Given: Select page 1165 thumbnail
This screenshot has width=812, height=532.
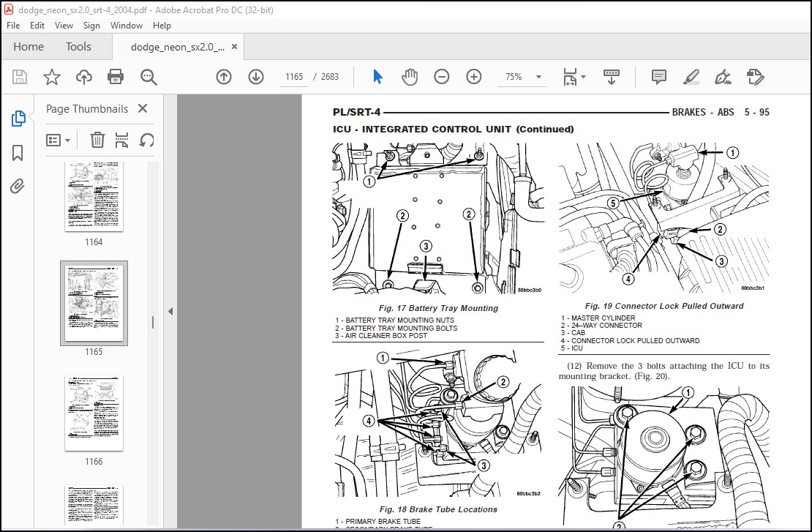Looking at the screenshot, I should coord(94,303).
